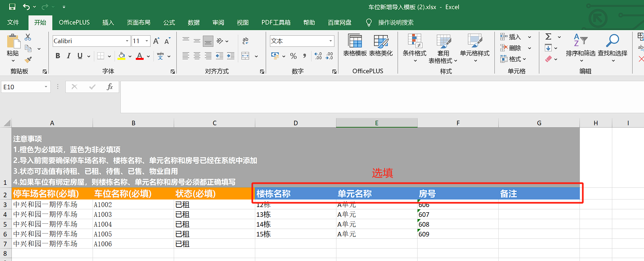Click the Select All corner triangle
Screen dimensions: 644x261
pyautogui.click(x=7, y=123)
